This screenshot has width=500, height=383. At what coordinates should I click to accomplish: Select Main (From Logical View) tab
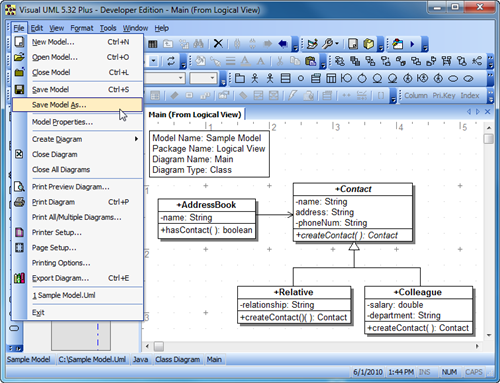[195, 115]
